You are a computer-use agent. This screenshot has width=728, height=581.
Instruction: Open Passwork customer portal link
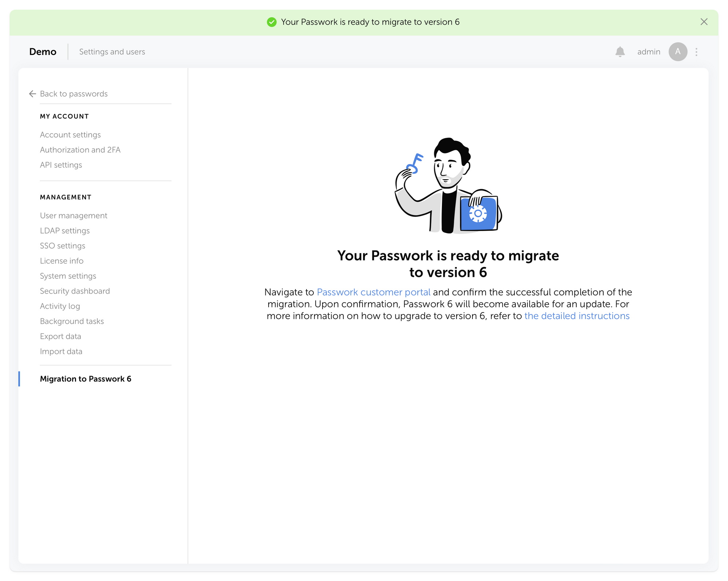(x=373, y=292)
